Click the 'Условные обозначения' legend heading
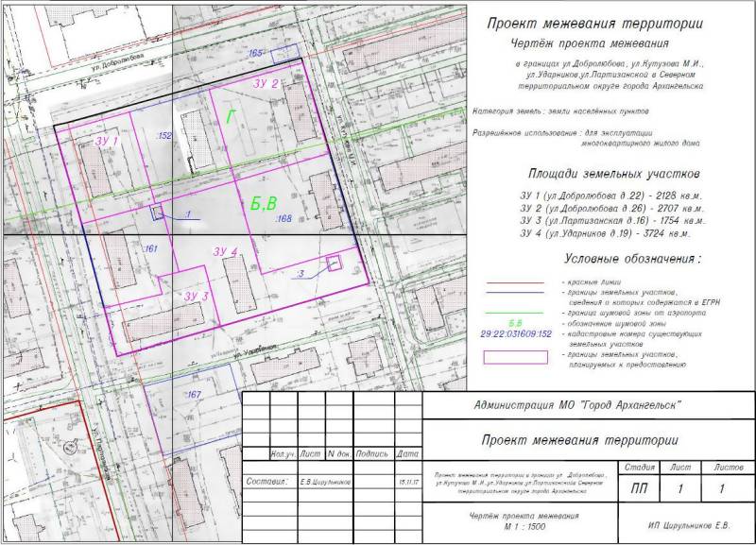The image size is (756, 545). (x=633, y=259)
